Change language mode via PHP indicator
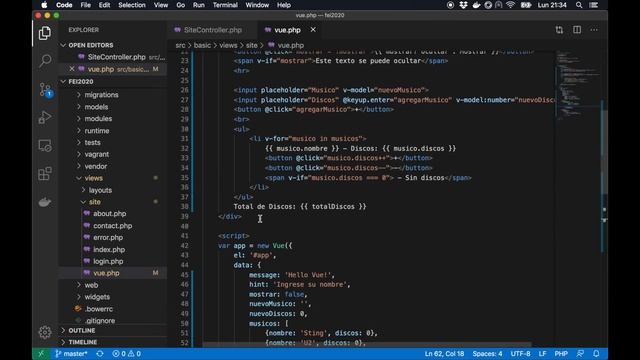Viewport: 640px width, 360px height. (561, 353)
